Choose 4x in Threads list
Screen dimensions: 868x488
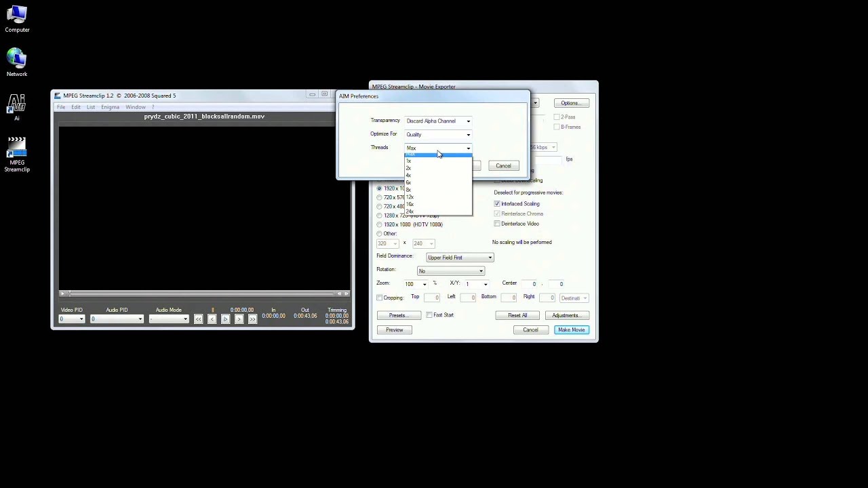click(x=438, y=176)
